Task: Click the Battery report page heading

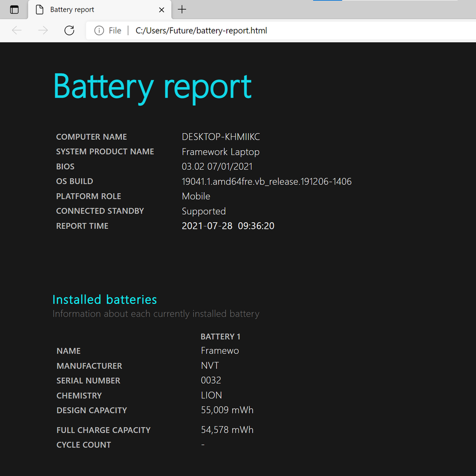Action: (x=152, y=86)
